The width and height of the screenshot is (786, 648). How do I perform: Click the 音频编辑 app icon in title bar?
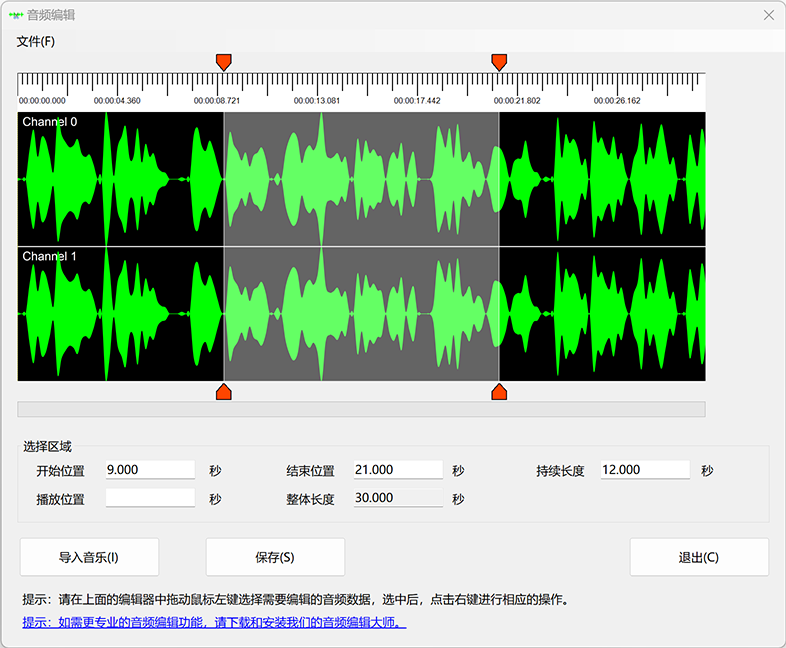[16, 15]
